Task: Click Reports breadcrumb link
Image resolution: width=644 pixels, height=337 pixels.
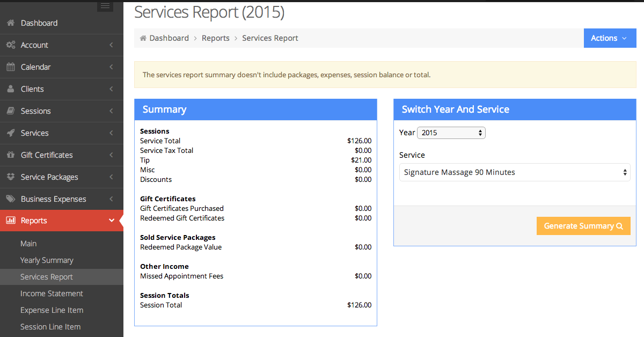Action: click(215, 38)
